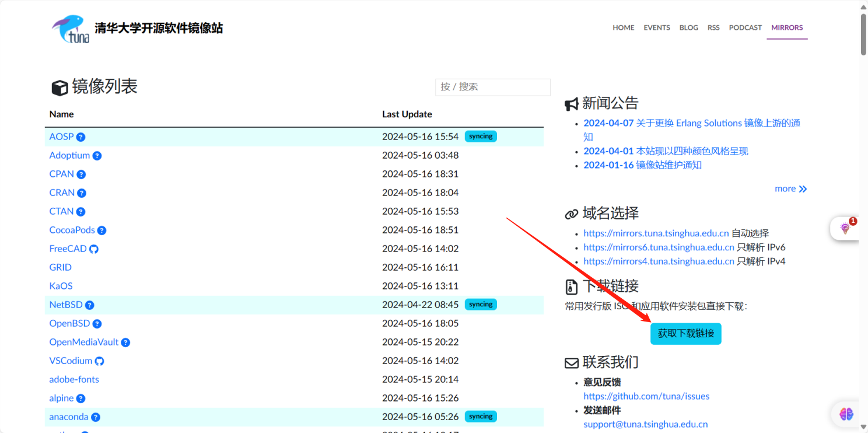
Task: Open the Adoptium mirror link
Action: 69,155
